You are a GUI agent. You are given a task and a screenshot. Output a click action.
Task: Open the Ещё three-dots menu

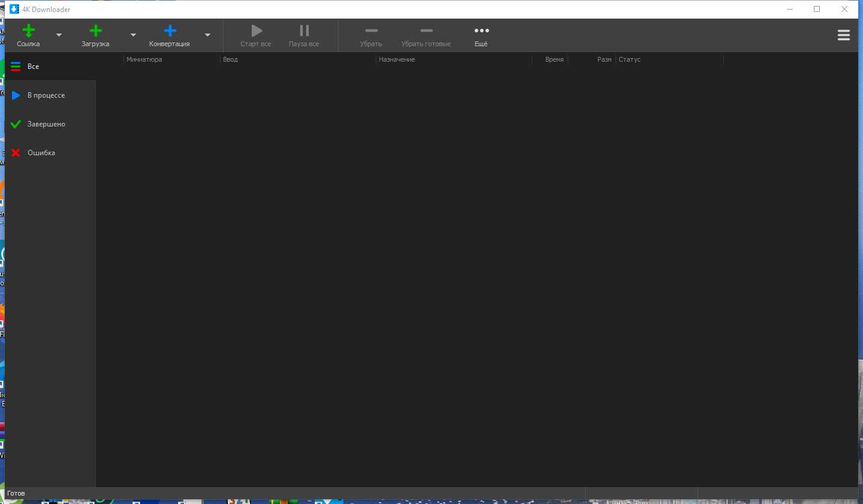pos(481,35)
